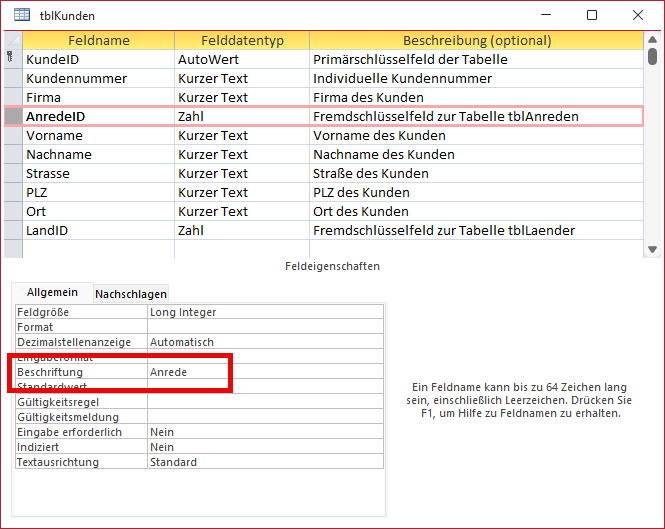Click the vertical scrollbar thumb of the field list
The image size is (665, 529).
(x=652, y=56)
